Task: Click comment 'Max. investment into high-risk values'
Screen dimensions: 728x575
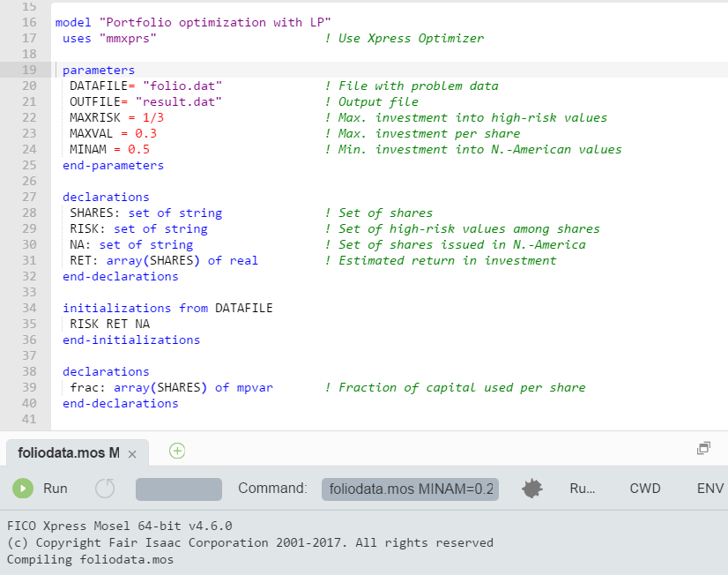Action: tap(466, 117)
